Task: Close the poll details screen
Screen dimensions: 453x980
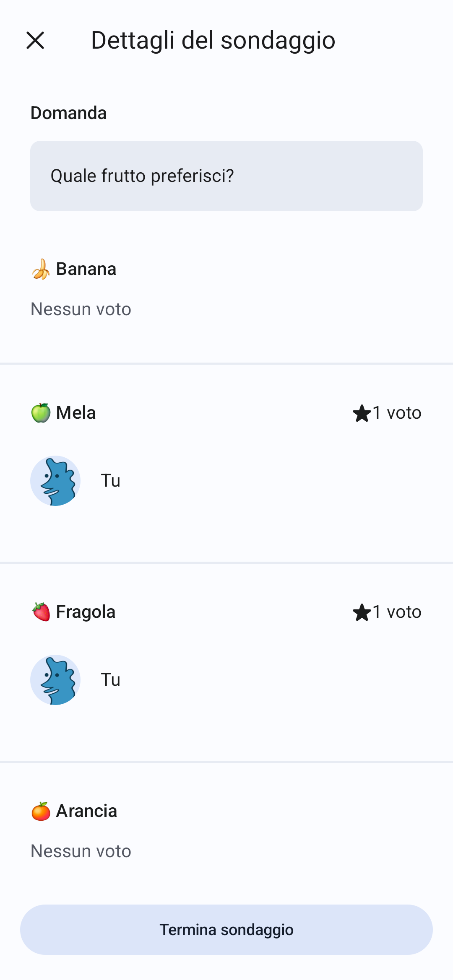Action: [x=35, y=41]
